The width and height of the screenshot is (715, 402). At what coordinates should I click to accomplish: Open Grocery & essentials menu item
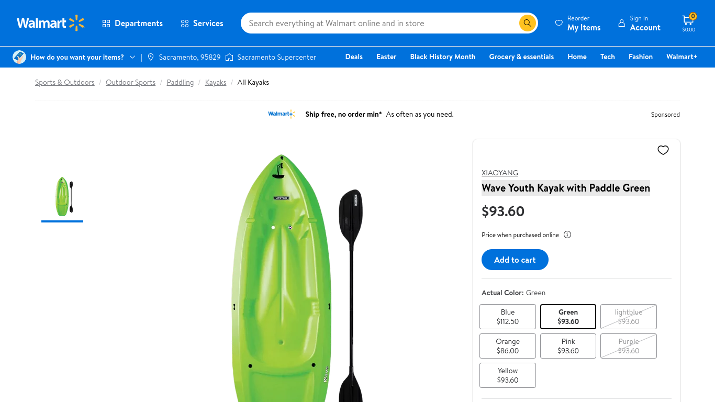(521, 57)
